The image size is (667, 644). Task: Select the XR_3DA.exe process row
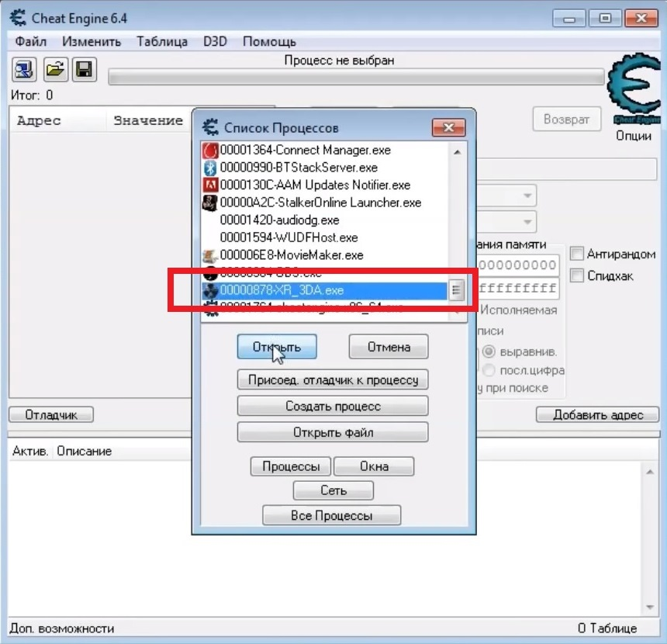[x=324, y=290]
